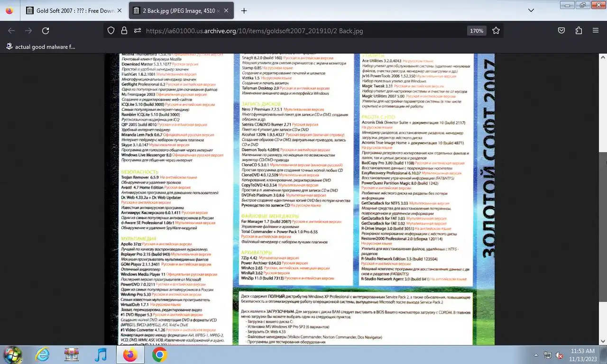Click 'Skype 3.1.0.147' in the list

click(134, 145)
